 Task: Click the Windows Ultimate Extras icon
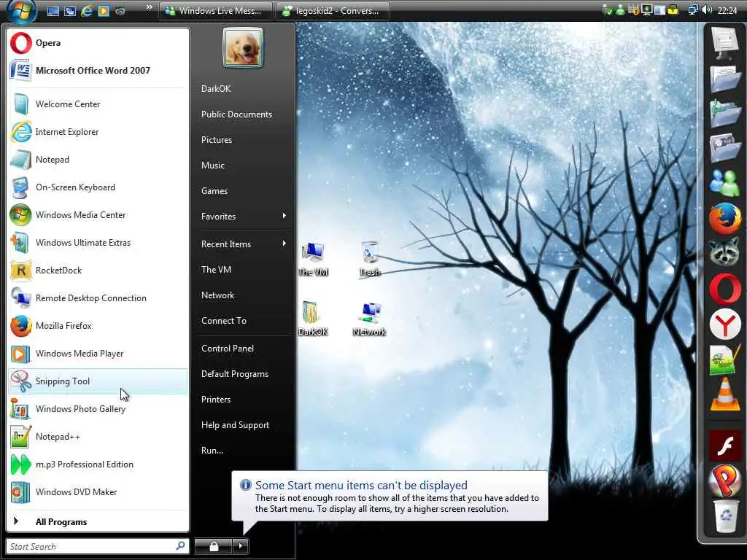tap(20, 242)
